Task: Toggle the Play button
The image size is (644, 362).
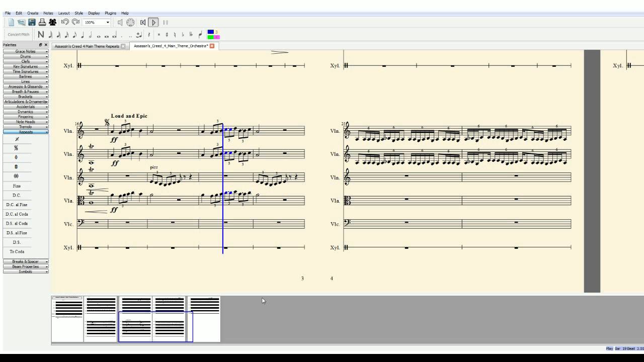Action: pos(154,22)
